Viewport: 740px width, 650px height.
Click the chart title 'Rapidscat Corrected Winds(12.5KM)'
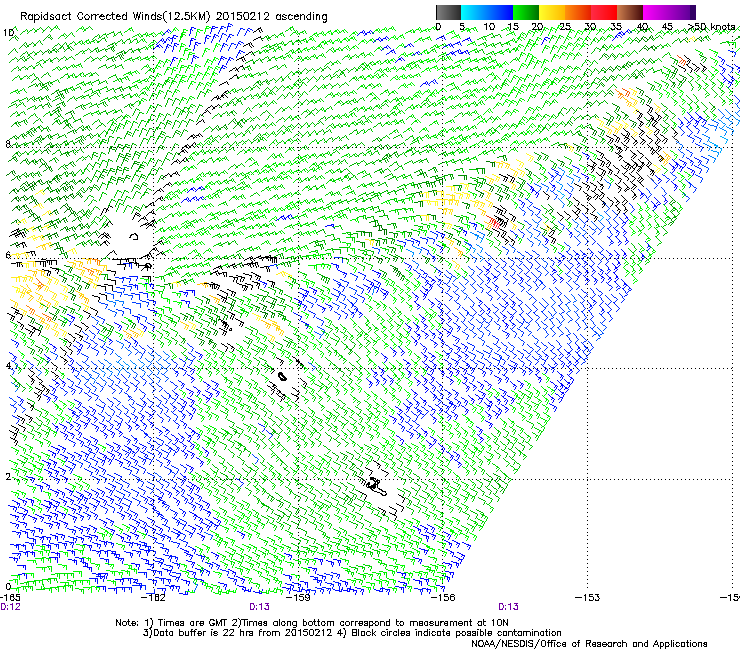115,17
